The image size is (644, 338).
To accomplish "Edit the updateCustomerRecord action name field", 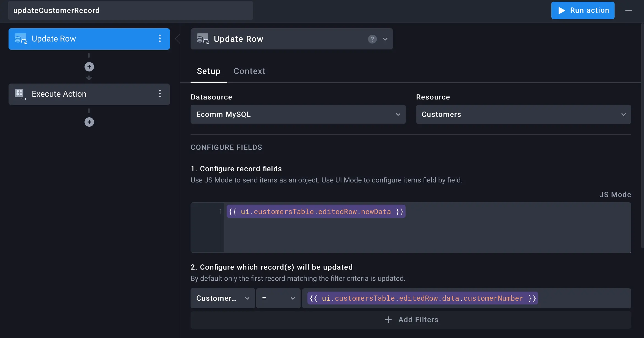I will click(x=130, y=10).
